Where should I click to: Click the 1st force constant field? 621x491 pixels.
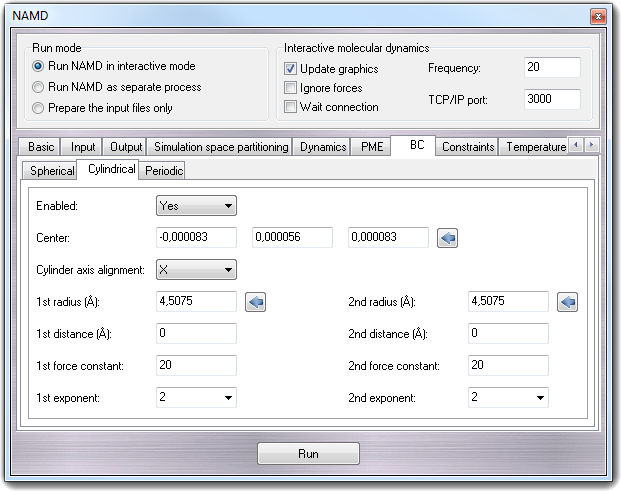tap(196, 365)
